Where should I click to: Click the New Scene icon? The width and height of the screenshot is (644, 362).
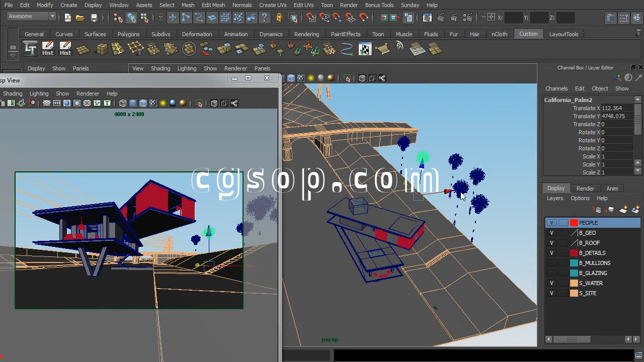tap(68, 18)
